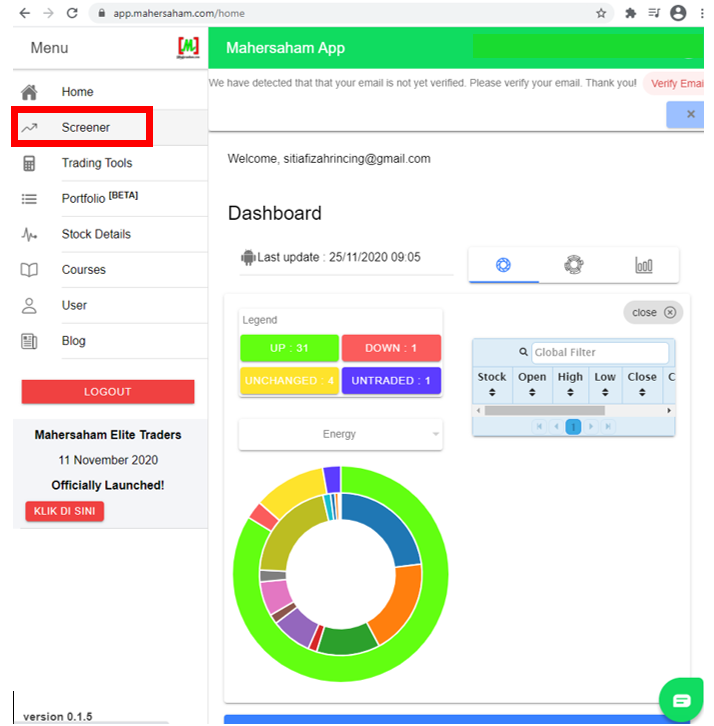The height and width of the screenshot is (726, 714).
Task: Click the Global Filter search field
Action: click(599, 353)
